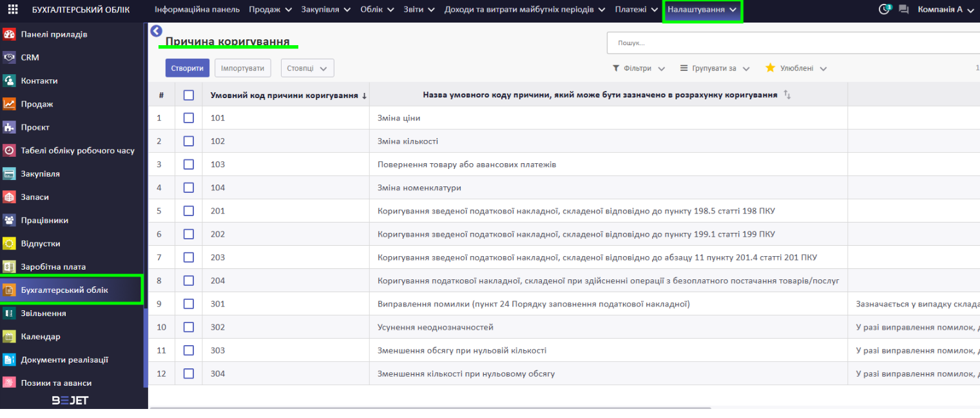Click the Звільнення sidebar icon
The width and height of the screenshot is (980, 418).
pos(9,313)
